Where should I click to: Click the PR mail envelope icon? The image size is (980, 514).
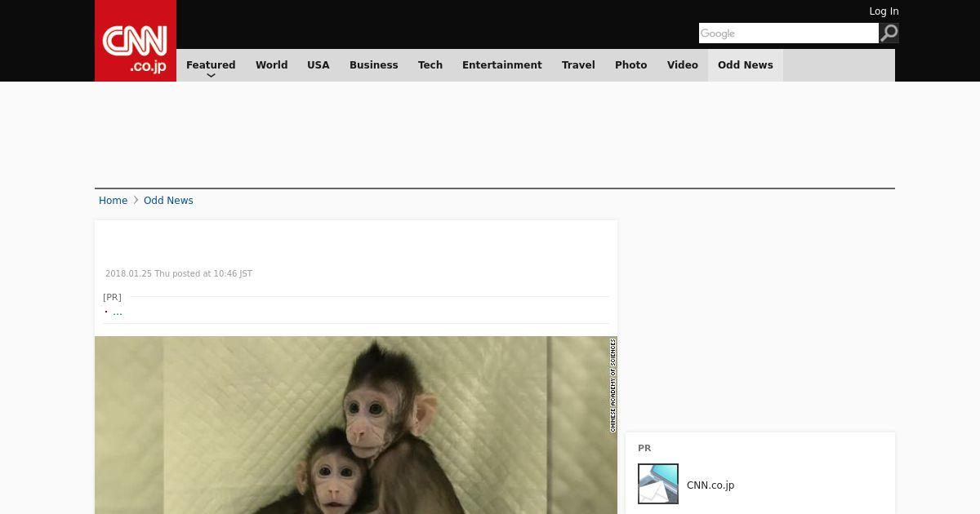[x=658, y=484]
